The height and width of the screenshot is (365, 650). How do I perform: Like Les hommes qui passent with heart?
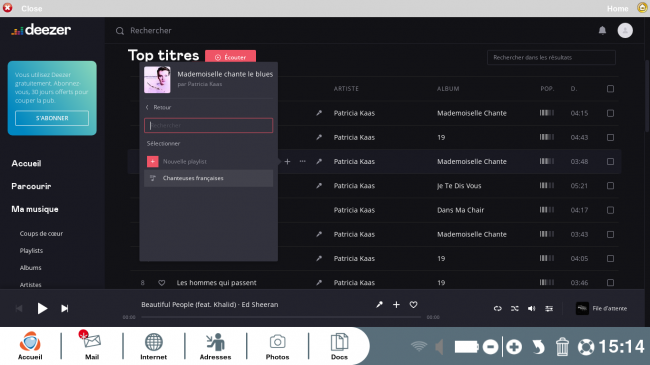[162, 283]
